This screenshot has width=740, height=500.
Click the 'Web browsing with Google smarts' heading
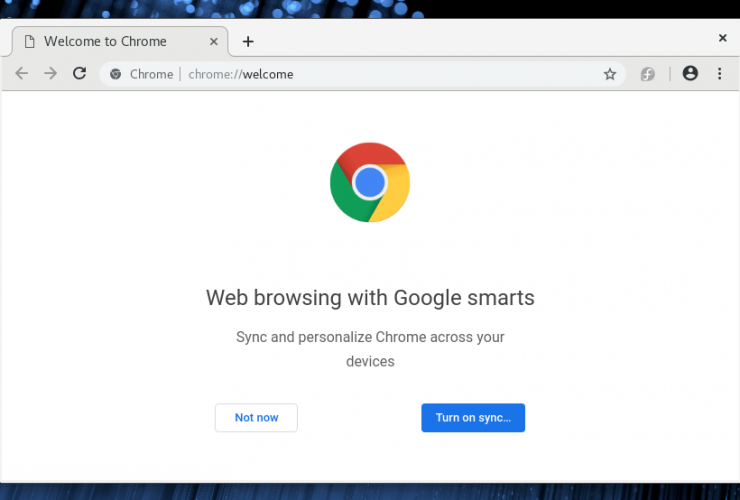[370, 297]
